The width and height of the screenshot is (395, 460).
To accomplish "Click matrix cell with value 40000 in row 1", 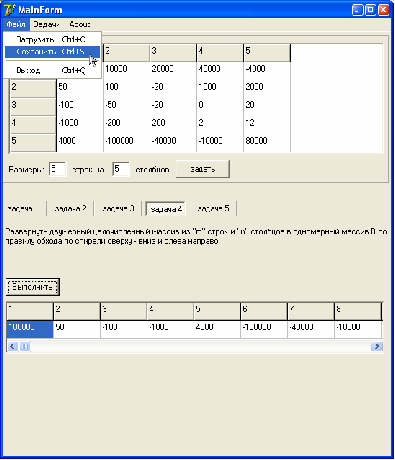I will (220, 70).
